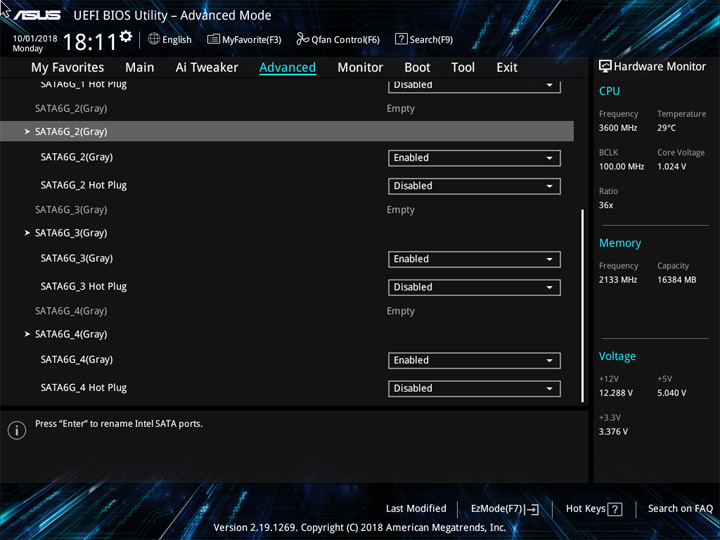Open the Tool tab

click(x=463, y=68)
